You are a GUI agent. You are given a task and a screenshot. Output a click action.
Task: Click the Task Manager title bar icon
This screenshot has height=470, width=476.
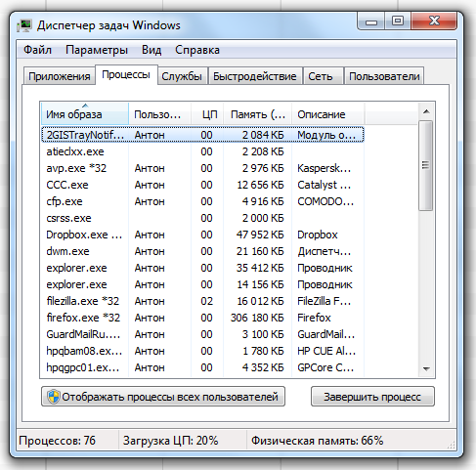tap(24, 26)
